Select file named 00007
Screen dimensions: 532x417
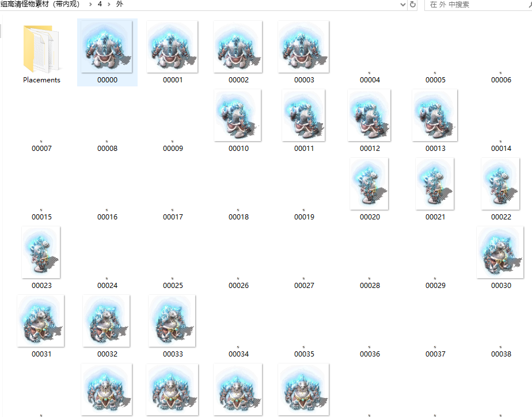click(x=41, y=148)
